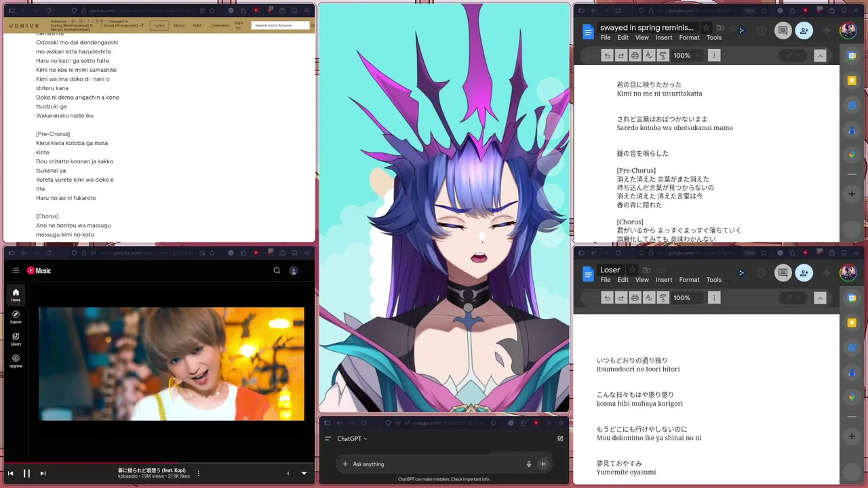868x488 pixels.
Task: Skip to previous track in YouTube Music
Action: coord(10,473)
